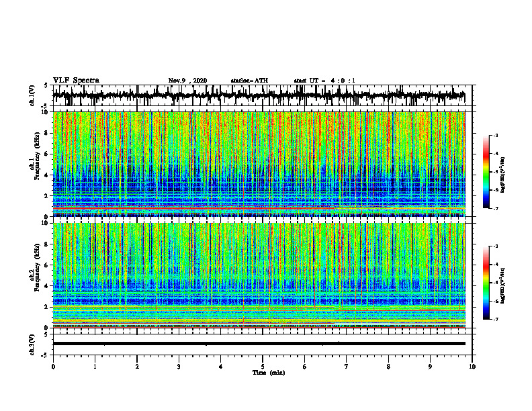
Task: Click time axis tick label "4"
Action: pyautogui.click(x=221, y=367)
